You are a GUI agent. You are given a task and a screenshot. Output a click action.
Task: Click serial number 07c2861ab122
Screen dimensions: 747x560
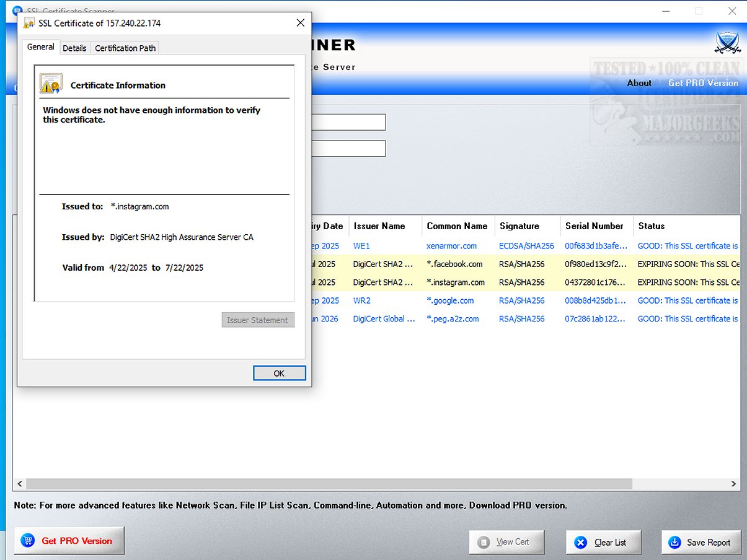point(596,318)
